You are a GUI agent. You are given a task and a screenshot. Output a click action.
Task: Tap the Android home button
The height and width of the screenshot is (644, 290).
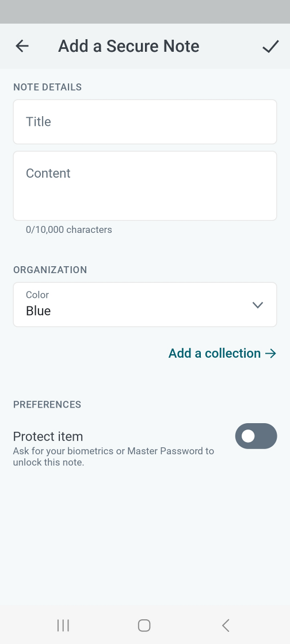click(144, 626)
